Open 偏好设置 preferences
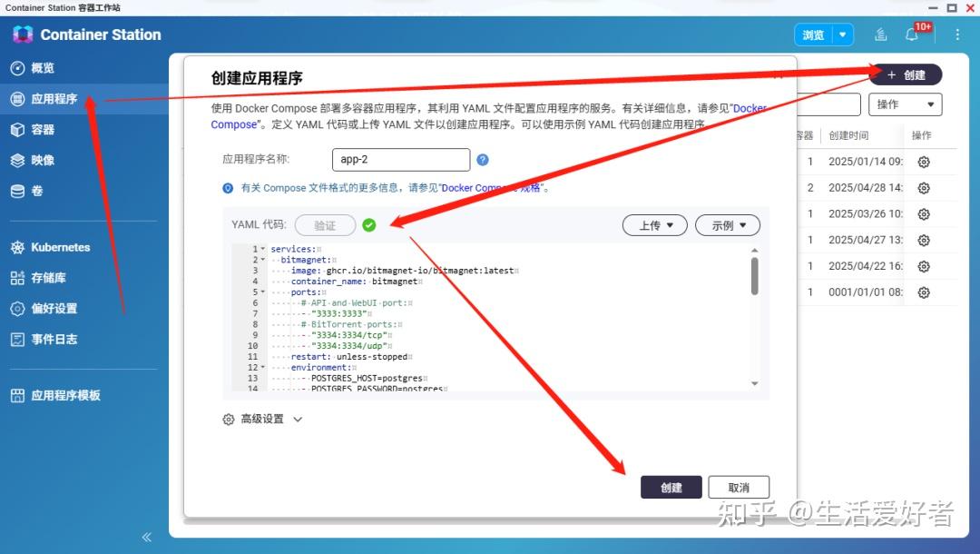Viewport: 980px width, 554px height. [x=44, y=308]
